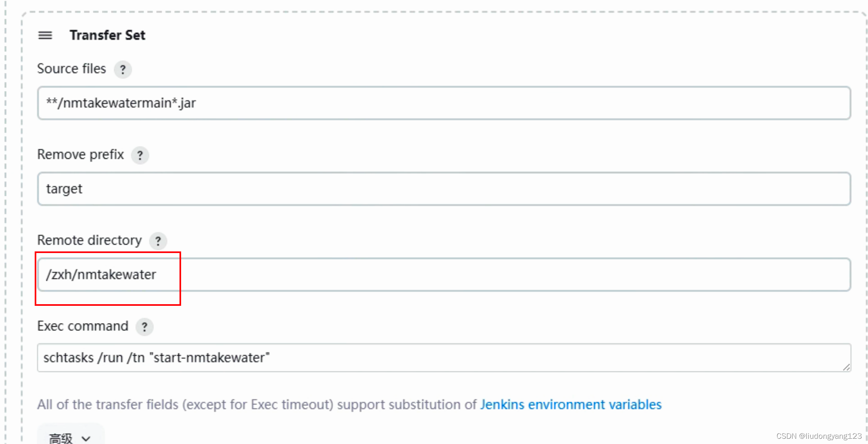The width and height of the screenshot is (868, 444).
Task: Click the Remove prefix label
Action: 80,155
